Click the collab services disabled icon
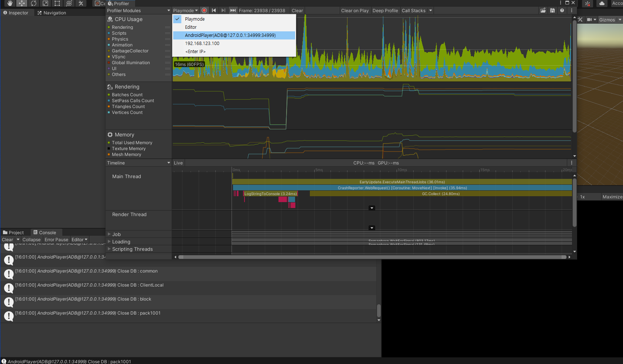623x364 pixels. point(588,4)
